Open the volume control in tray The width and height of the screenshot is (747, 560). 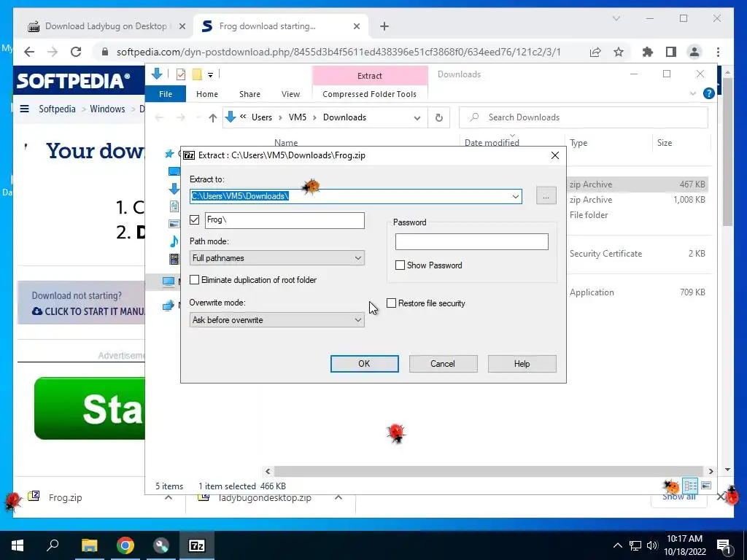pyautogui.click(x=652, y=545)
